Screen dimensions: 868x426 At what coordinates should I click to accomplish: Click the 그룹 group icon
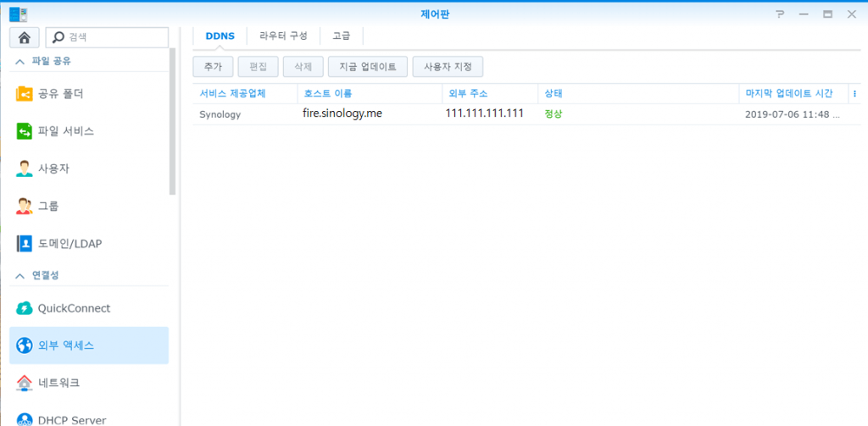click(x=25, y=206)
